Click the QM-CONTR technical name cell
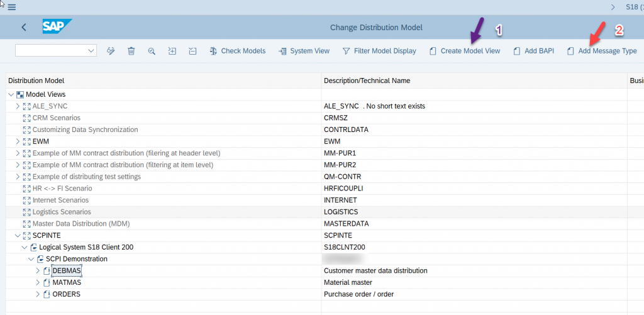Image resolution: width=644 pixels, height=315 pixels. tap(342, 177)
